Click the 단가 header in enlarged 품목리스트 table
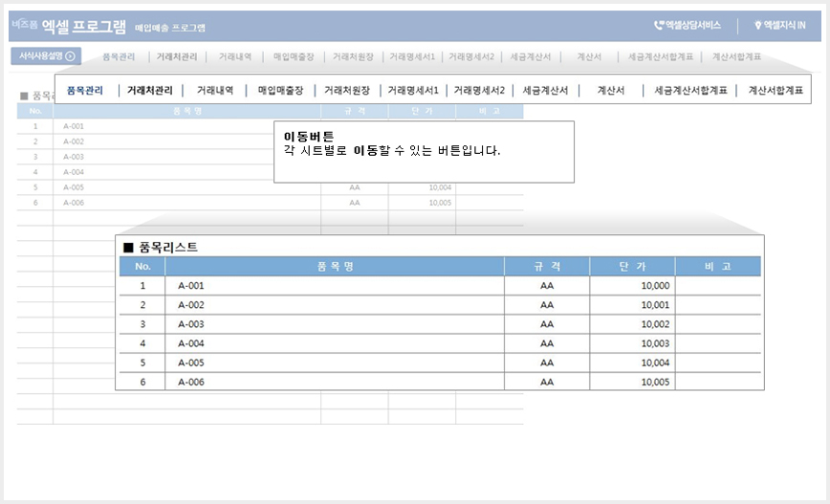 click(x=633, y=266)
